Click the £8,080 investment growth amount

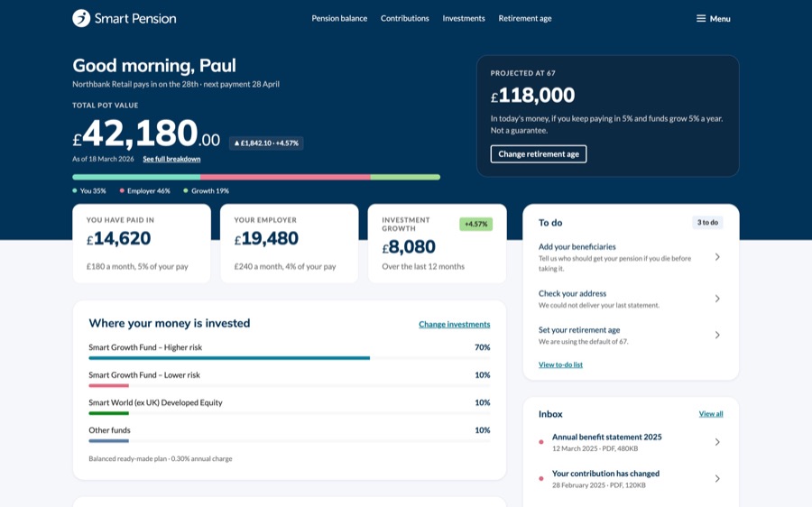[x=409, y=247]
